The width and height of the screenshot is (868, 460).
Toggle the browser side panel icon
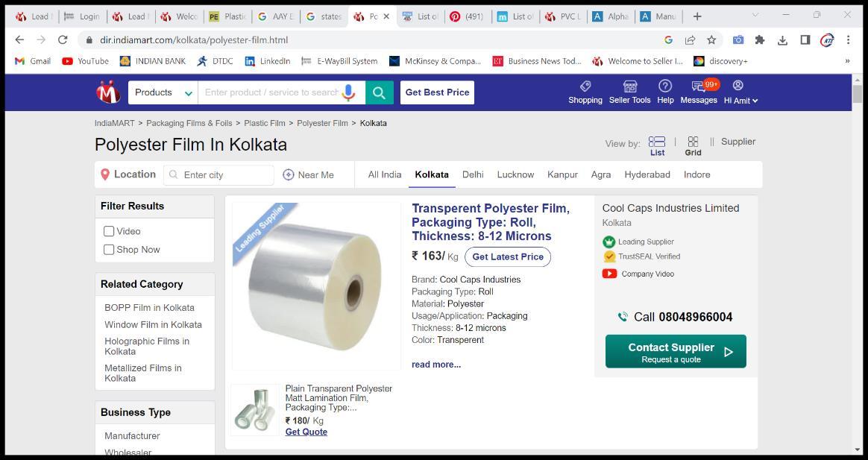coord(805,40)
